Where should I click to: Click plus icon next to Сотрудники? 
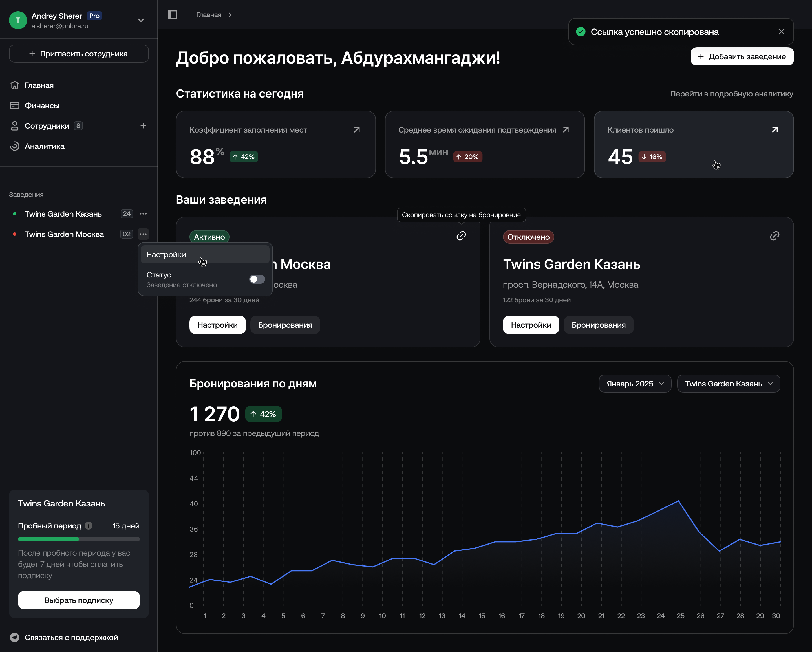click(143, 126)
